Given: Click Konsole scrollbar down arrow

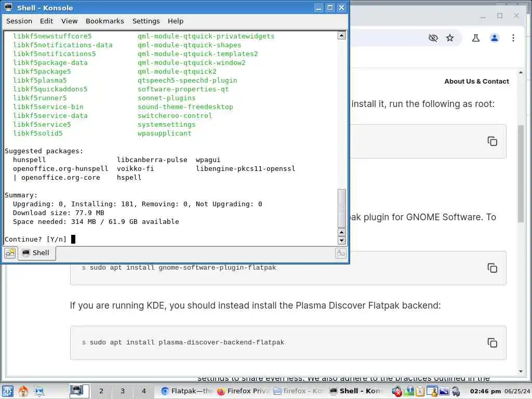Looking at the screenshot, I should pyautogui.click(x=342, y=241).
